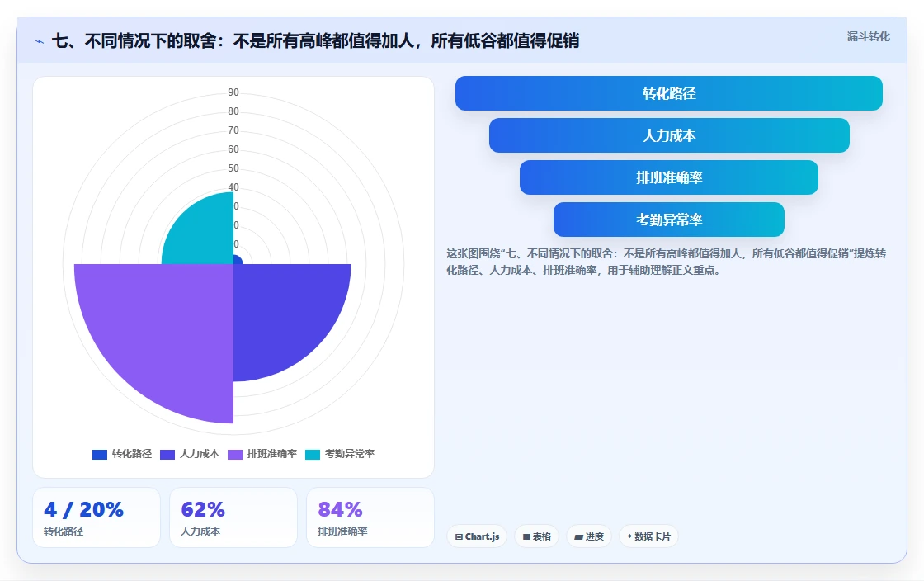Toggle 转化路径 legend item in chart
This screenshot has width=924, height=581.
point(122,454)
